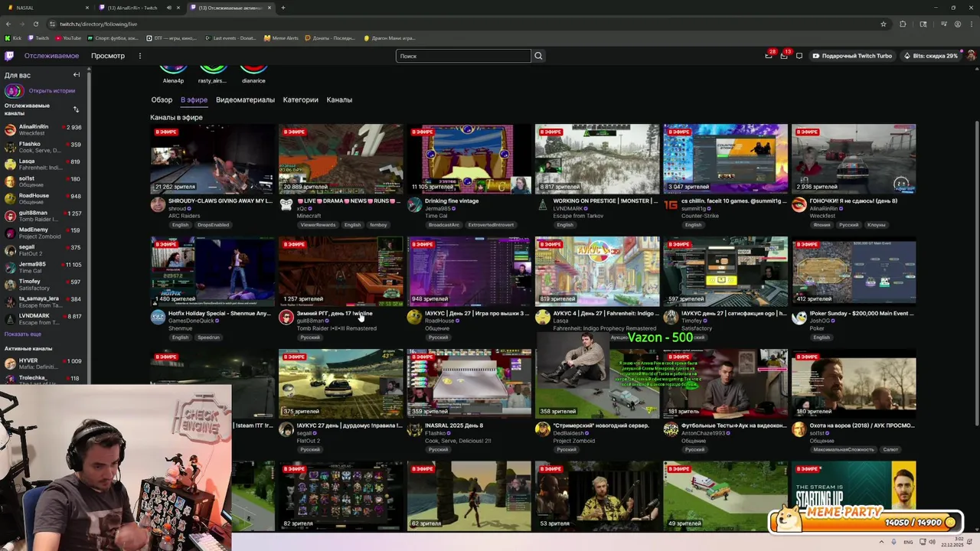Open site info icon in address bar

pos(52,24)
